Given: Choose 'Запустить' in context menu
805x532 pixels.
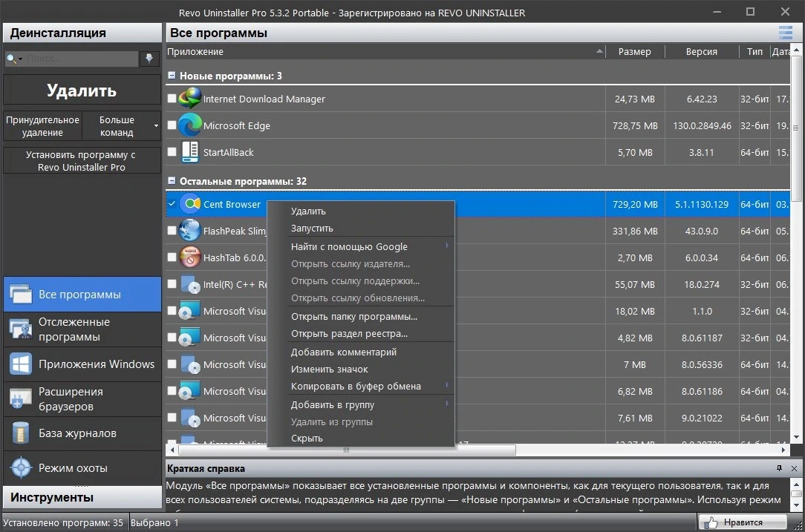Looking at the screenshot, I should coord(361,229).
